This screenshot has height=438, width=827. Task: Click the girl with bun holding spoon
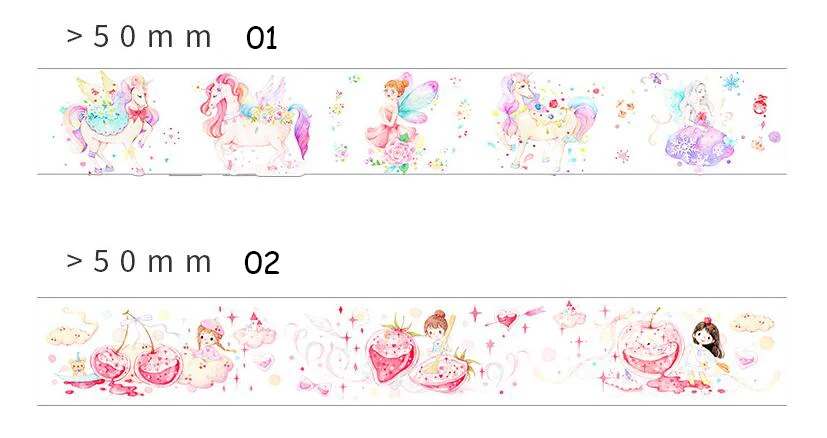(439, 331)
